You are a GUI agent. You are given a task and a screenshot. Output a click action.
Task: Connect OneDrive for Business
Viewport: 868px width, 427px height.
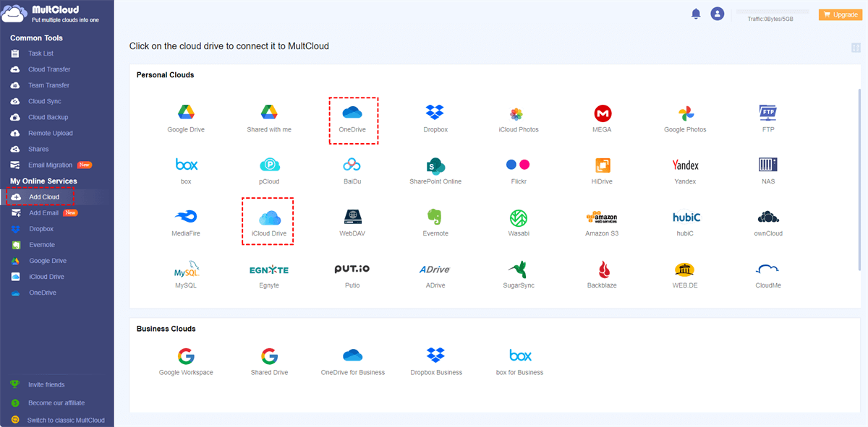(352, 362)
